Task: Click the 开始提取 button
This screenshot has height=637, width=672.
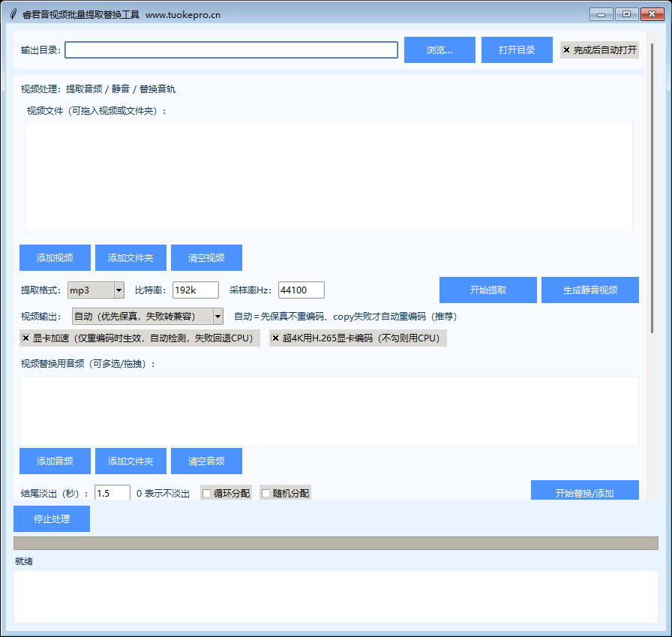Action: 487,290
